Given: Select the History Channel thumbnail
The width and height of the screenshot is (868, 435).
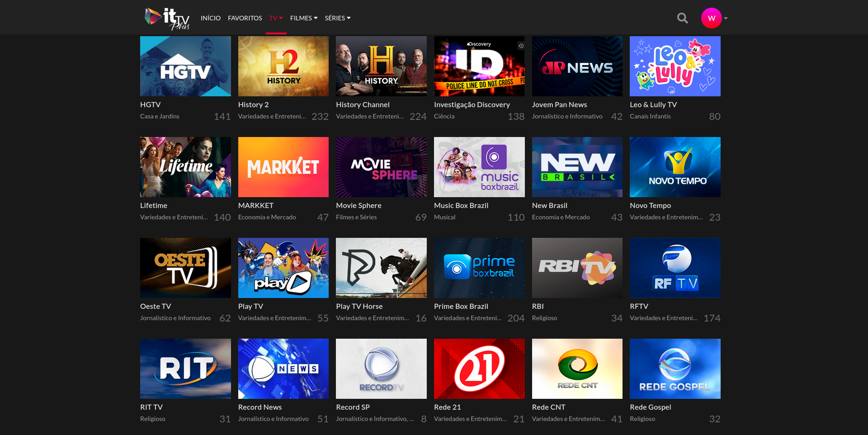Looking at the screenshot, I should [381, 66].
